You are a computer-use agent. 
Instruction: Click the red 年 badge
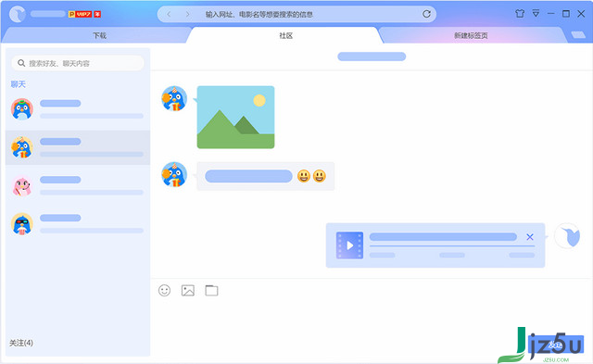tap(97, 14)
